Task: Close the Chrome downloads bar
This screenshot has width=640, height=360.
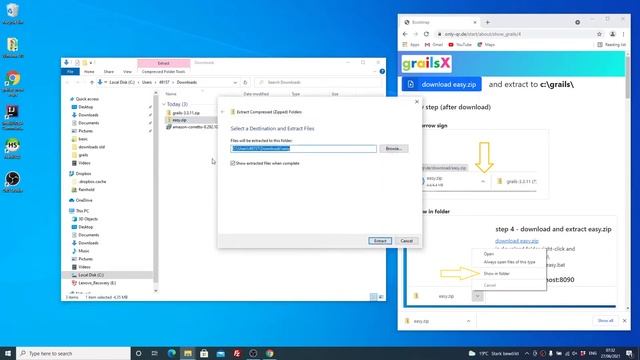Action: [x=624, y=321]
